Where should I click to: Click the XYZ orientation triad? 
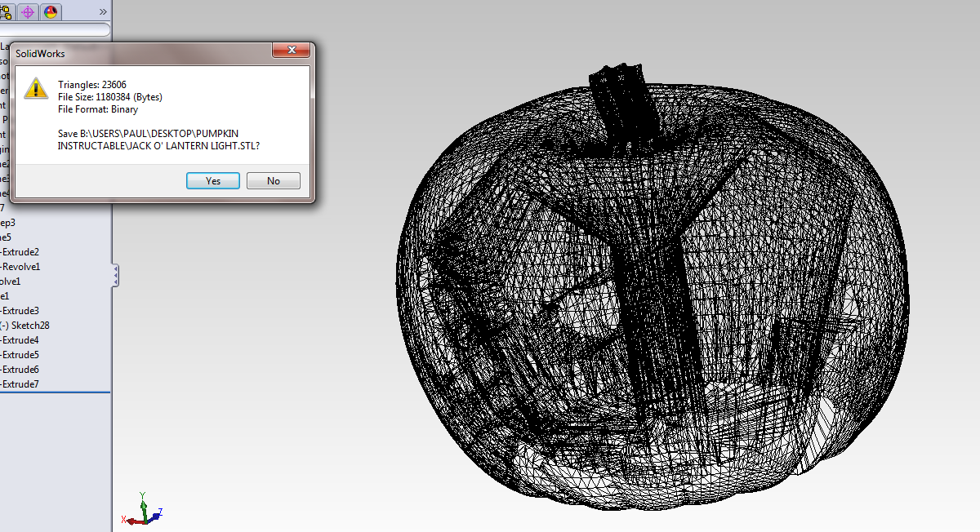click(x=142, y=509)
